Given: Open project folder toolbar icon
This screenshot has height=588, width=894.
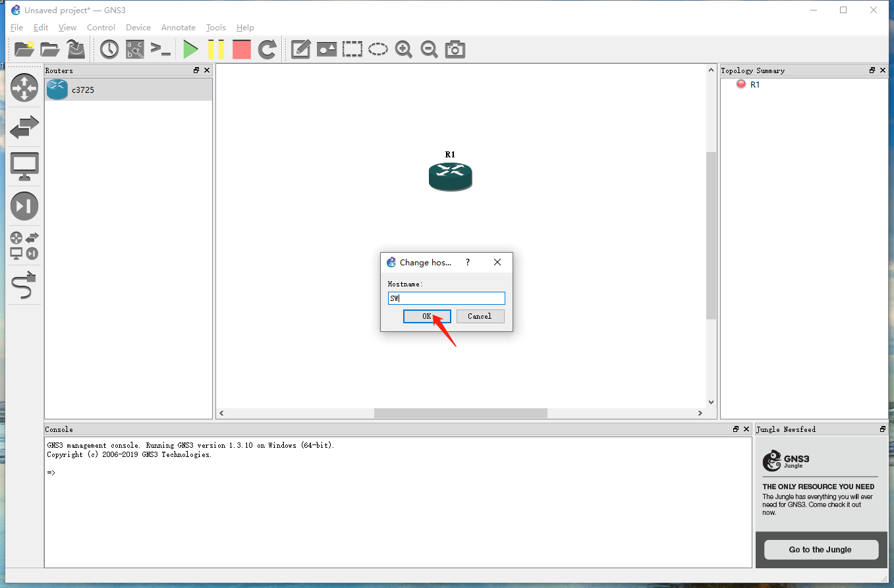Looking at the screenshot, I should point(50,49).
